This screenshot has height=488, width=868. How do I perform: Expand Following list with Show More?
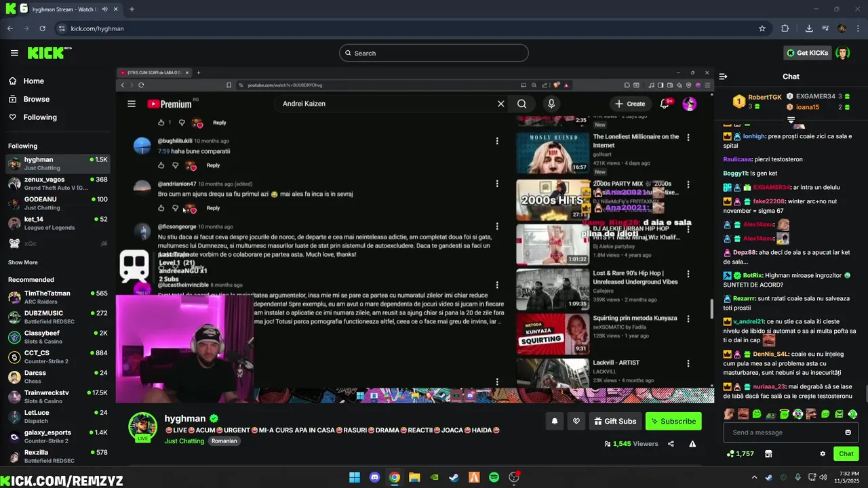tap(23, 262)
